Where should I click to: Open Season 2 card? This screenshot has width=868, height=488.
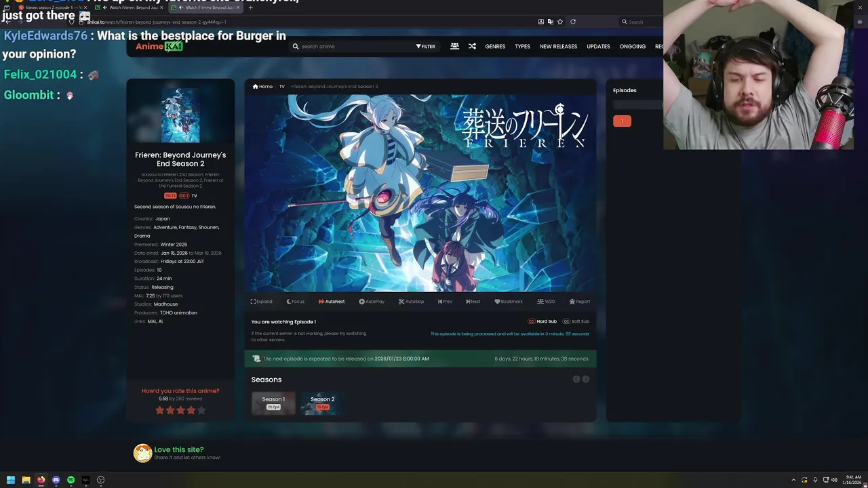(x=322, y=403)
